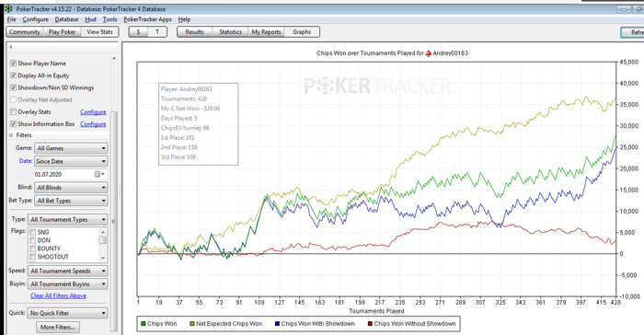Uncheck Display All-in Equity
The height and width of the screenshot is (335, 644).
coord(13,75)
